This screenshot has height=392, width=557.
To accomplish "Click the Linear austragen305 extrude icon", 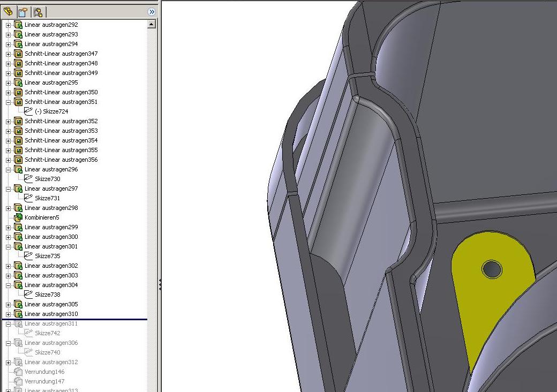I will [18, 304].
